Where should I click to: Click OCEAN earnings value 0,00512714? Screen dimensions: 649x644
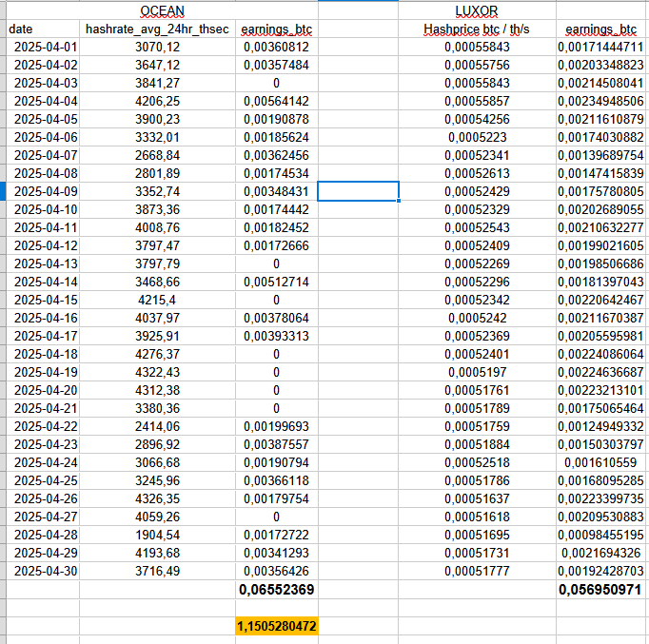coord(275,282)
